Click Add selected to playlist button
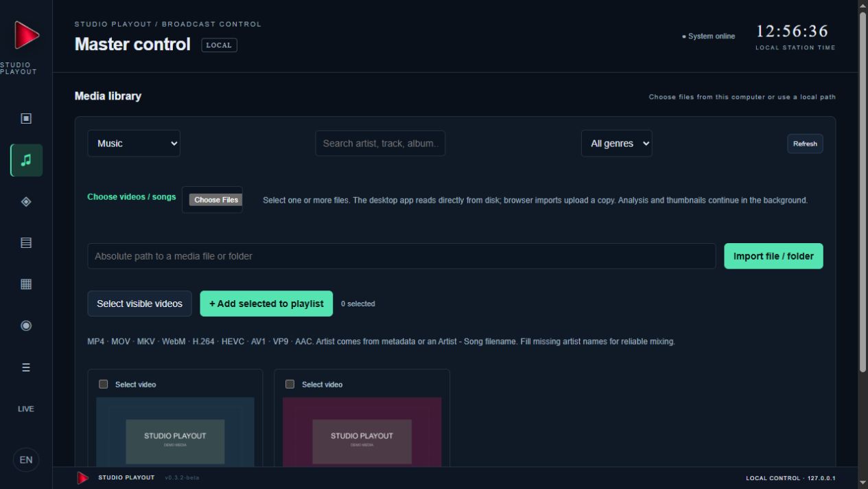The width and height of the screenshot is (868, 489). (266, 304)
